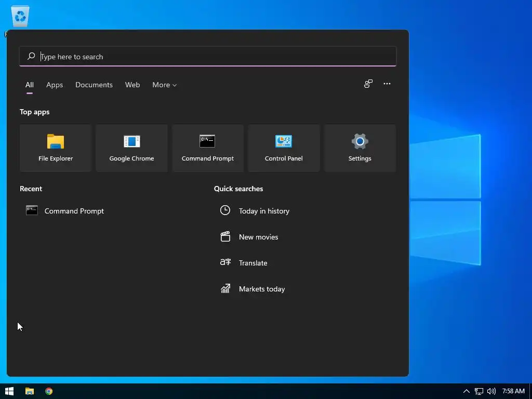Screen dimensions: 532x399
Task: Open the Windows Start button
Action: pyautogui.click(x=9, y=391)
